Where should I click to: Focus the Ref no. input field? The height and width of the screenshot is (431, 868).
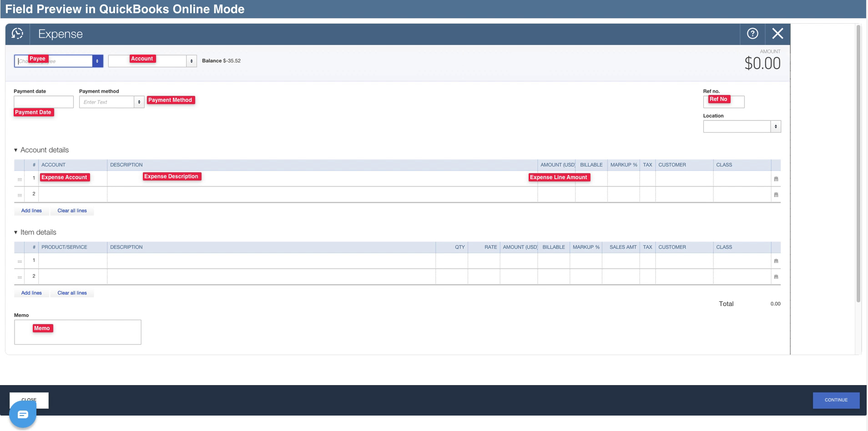(724, 102)
